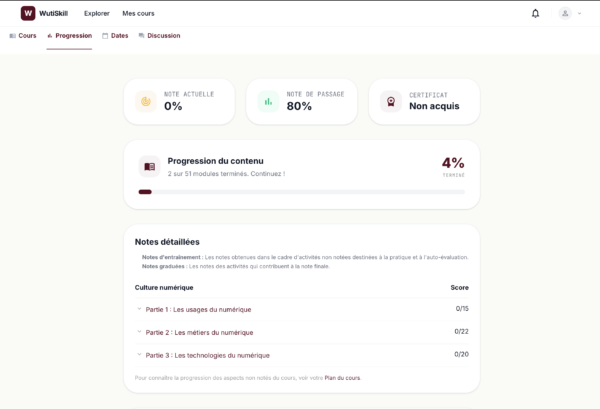Expand Partie 3 chevron
This screenshot has width=600, height=409.
(x=139, y=355)
